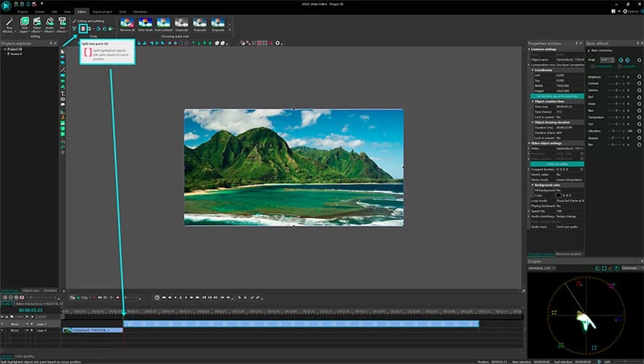Open the Video effects menu
644x364 pixels.
[37, 25]
